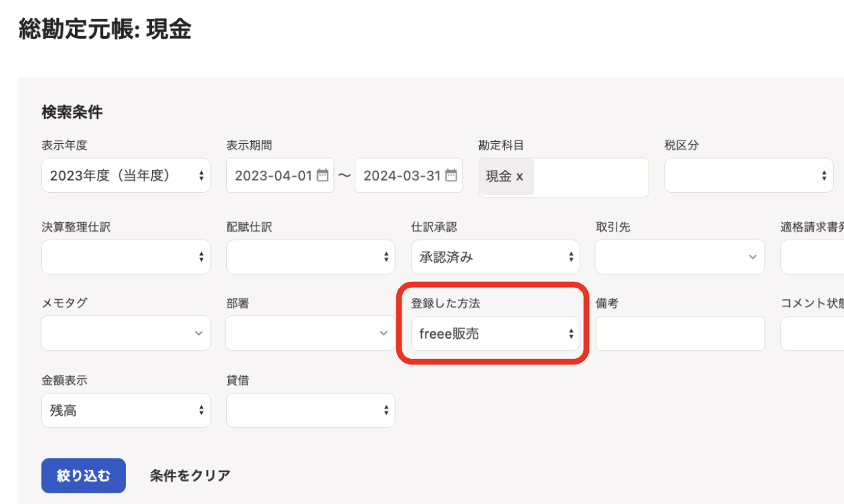Click inside the 勘定科目 tag field
The width and height of the screenshot is (844, 504).
(564, 177)
